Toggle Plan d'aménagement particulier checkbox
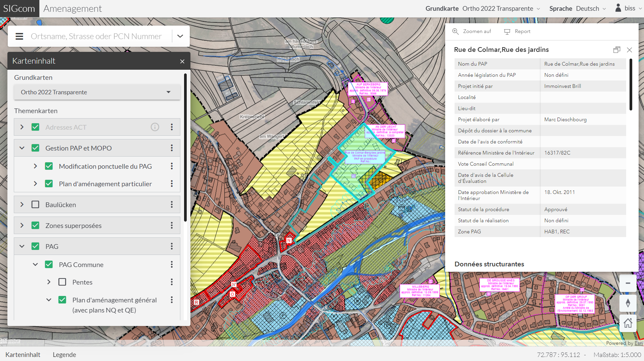Screen dimensions: 644x361 tap(49, 184)
